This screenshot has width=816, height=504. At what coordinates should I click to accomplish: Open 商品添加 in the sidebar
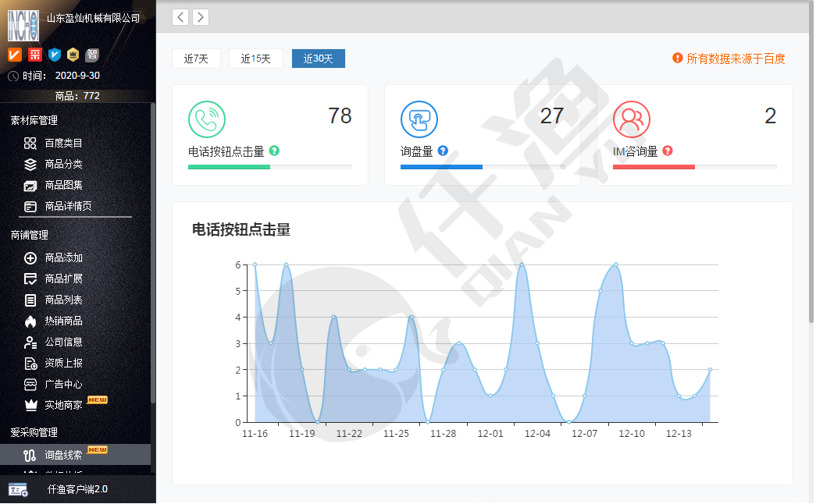point(62,257)
